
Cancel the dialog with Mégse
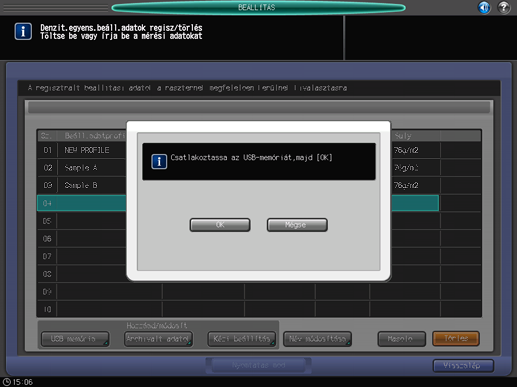click(x=297, y=225)
